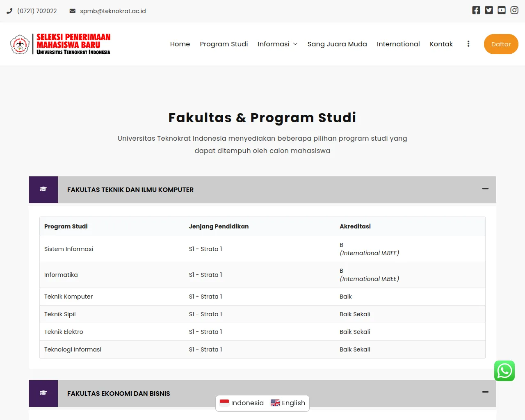Select the Sistem Informasi table row text

pyautogui.click(x=68, y=249)
